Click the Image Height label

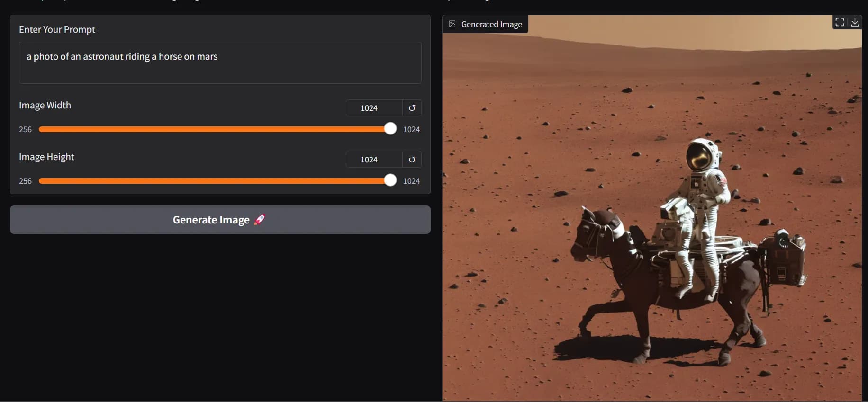pyautogui.click(x=46, y=157)
